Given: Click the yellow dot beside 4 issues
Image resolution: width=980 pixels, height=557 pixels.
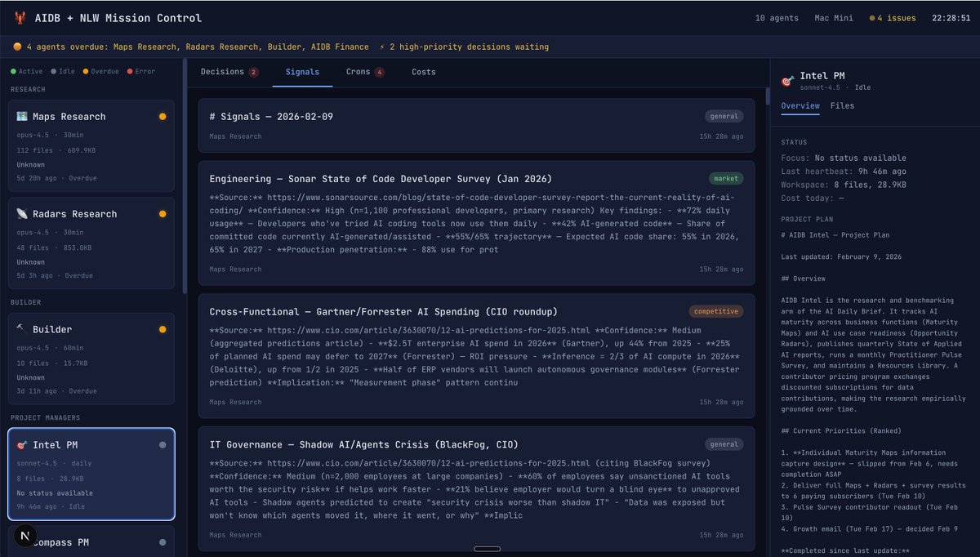Looking at the screenshot, I should [x=872, y=18].
